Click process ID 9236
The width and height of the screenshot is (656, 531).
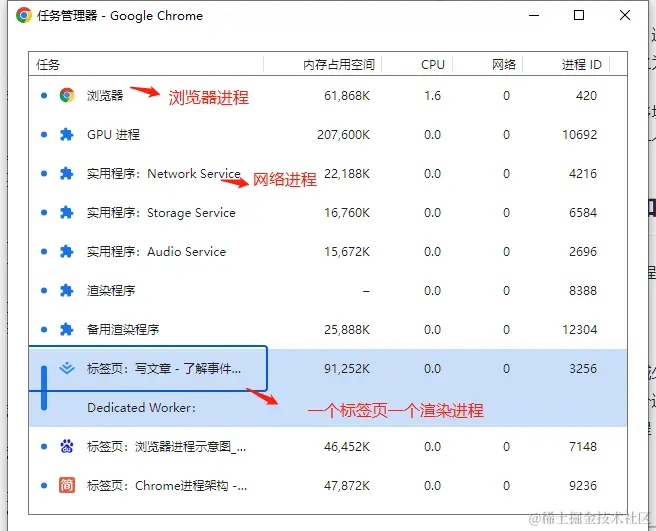click(x=583, y=485)
